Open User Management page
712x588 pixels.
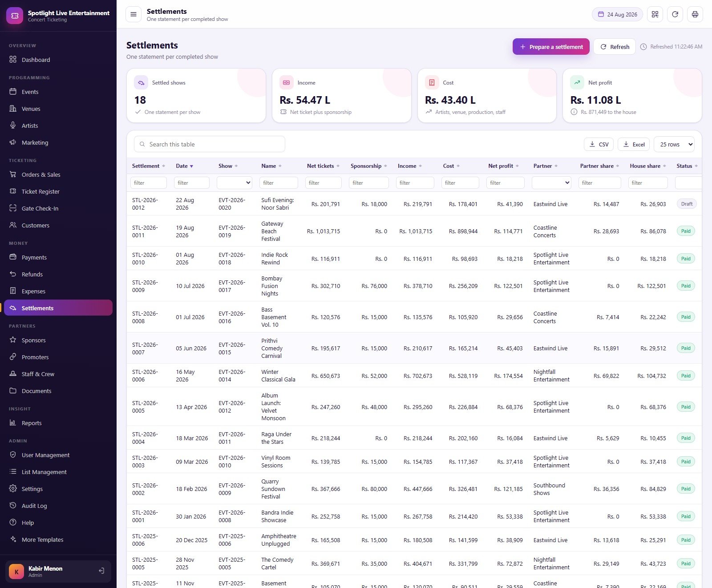pos(58,455)
